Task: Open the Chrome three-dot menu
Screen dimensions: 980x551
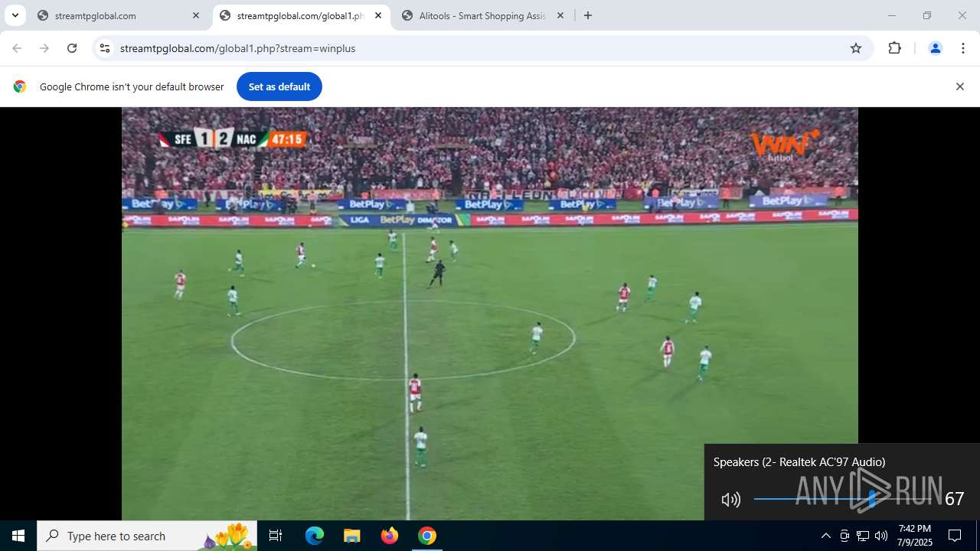Action: coord(963,48)
